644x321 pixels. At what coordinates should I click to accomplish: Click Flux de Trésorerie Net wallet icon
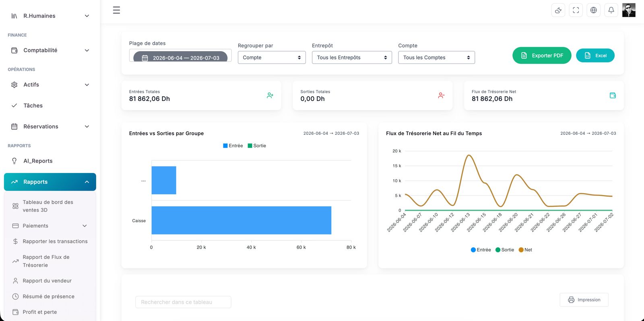[x=613, y=95]
